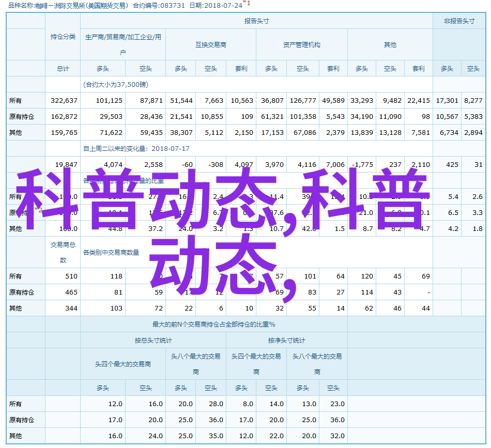The width and height of the screenshot is (491, 448).
Task: Select the percentage value 5.4
Action: tap(453, 196)
